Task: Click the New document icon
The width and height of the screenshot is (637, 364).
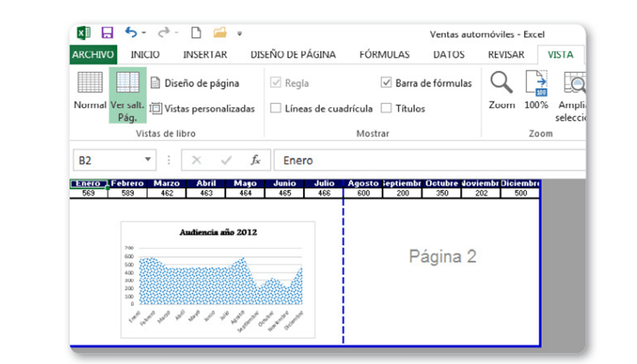Action: tap(195, 33)
